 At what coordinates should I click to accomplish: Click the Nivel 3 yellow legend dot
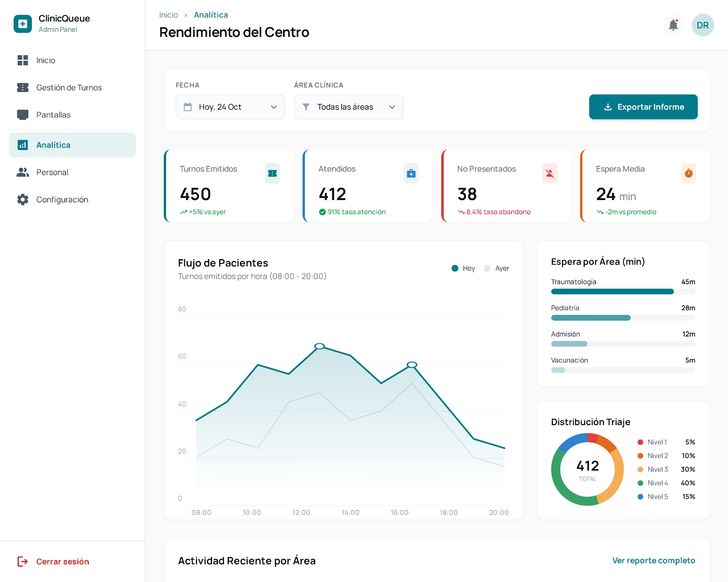coord(641,469)
